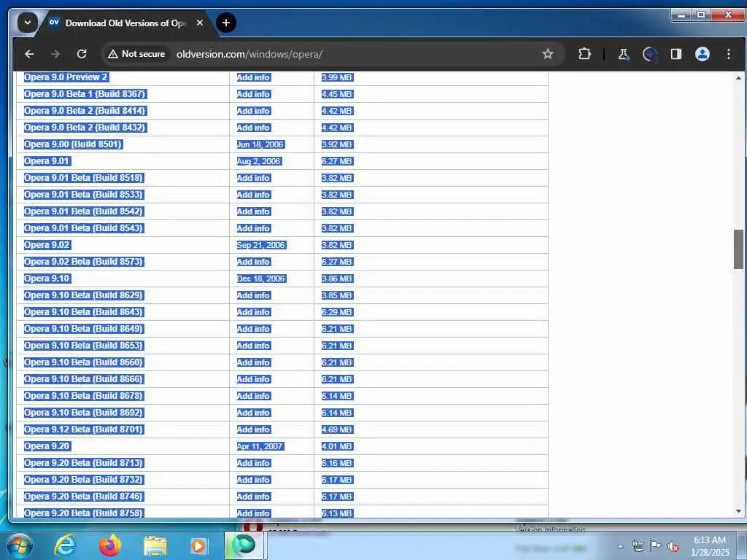Click Add info for Opera 9.0 Preview 2
747x560 pixels.
click(x=253, y=77)
